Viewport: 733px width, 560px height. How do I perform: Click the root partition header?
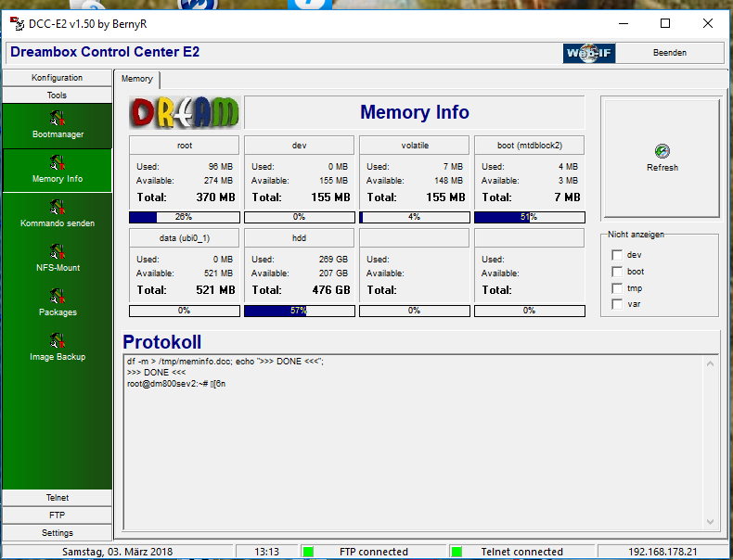pos(185,146)
